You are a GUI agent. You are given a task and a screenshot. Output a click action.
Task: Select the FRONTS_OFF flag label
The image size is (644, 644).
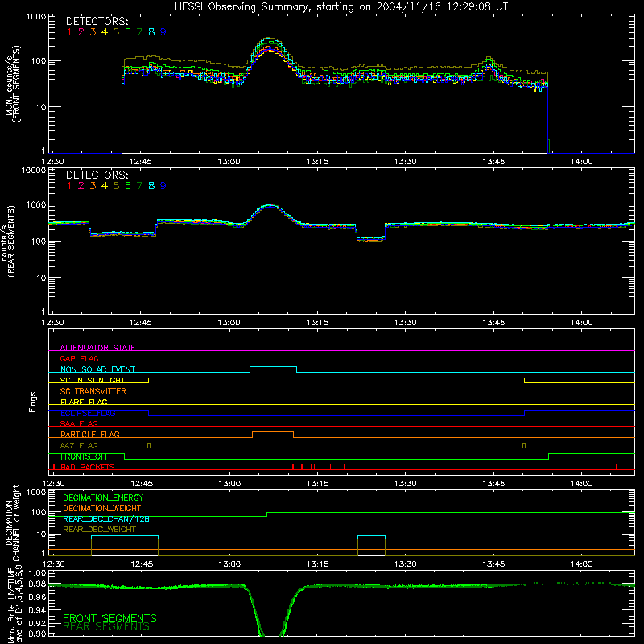[85, 456]
